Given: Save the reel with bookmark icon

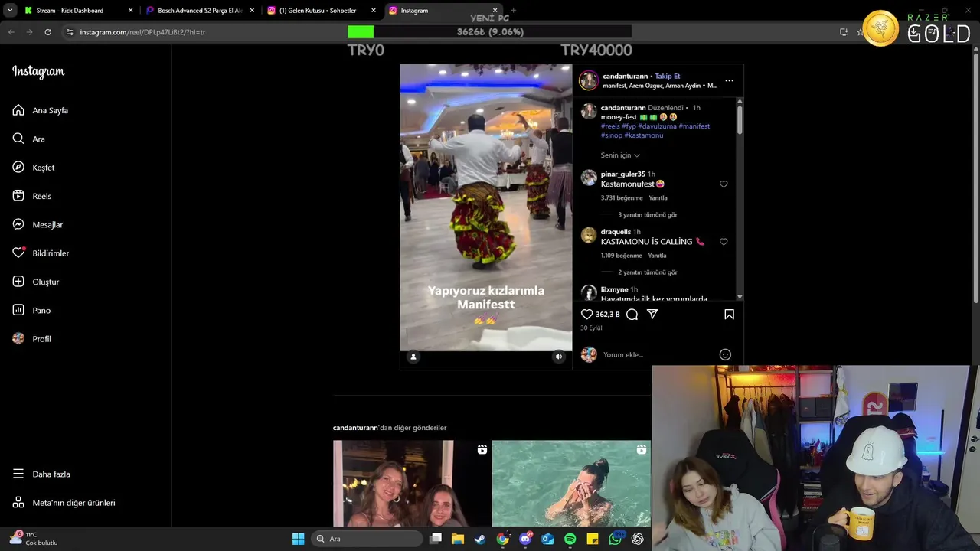Looking at the screenshot, I should coord(729,314).
